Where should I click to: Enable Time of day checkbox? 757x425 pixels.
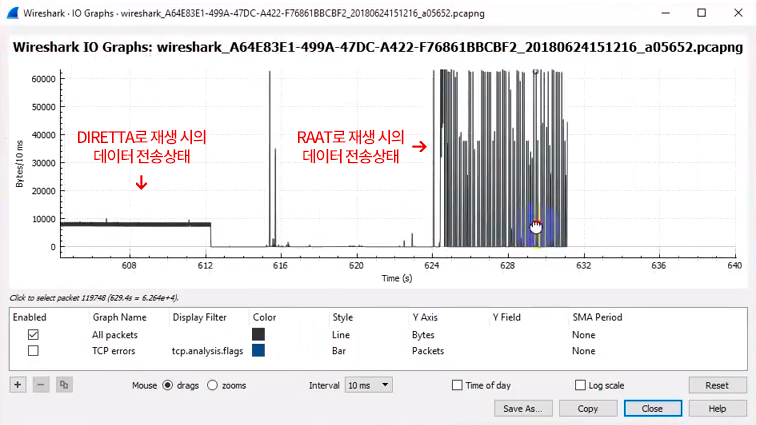[457, 385]
